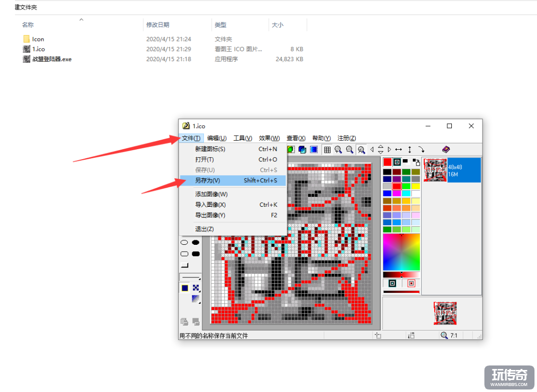The image size is (537, 392).
Task: Click the green cube selection toolbar icon
Action: coord(291,150)
